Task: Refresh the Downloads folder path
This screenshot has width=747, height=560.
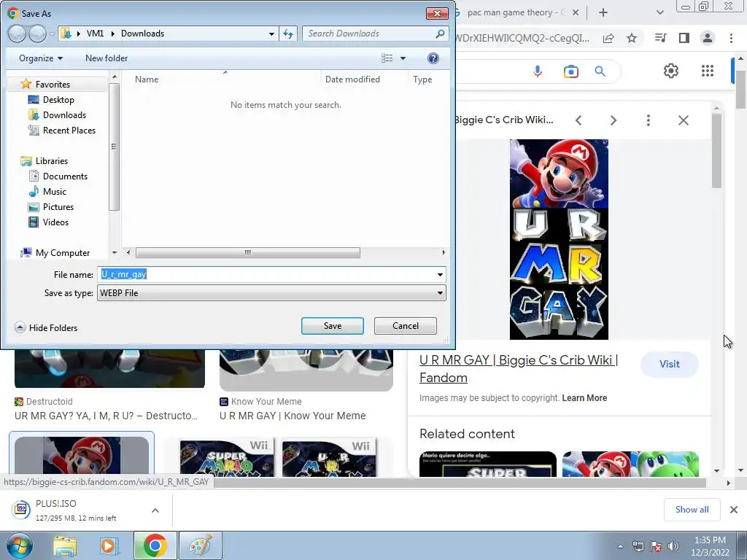Action: (x=288, y=34)
